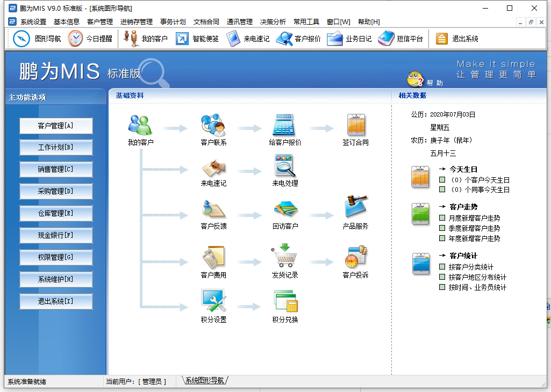Open 产品服务 gavel icon

tap(355, 208)
